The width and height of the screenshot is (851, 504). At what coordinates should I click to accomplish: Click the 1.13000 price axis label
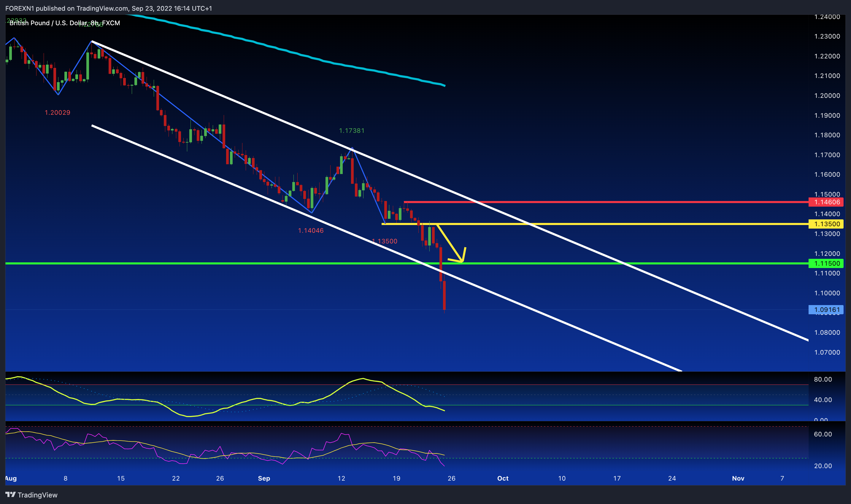(827, 234)
